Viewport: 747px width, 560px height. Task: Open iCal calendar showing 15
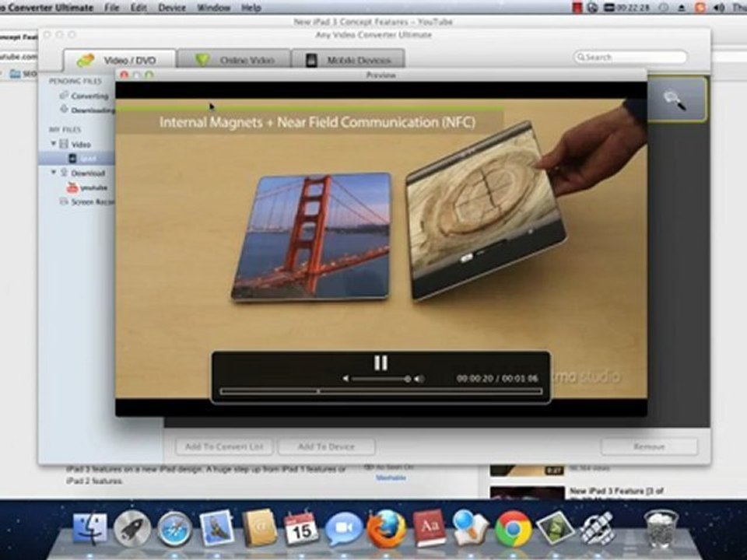[x=301, y=527]
